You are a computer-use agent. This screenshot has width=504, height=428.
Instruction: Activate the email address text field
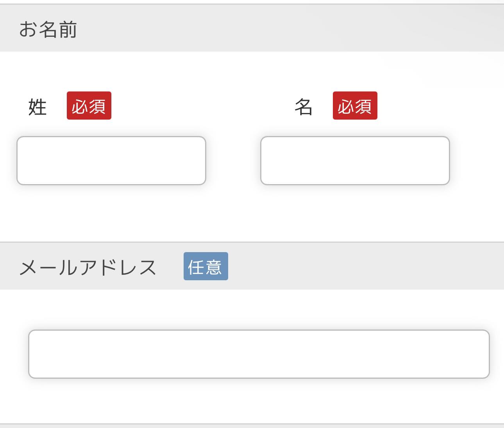259,354
